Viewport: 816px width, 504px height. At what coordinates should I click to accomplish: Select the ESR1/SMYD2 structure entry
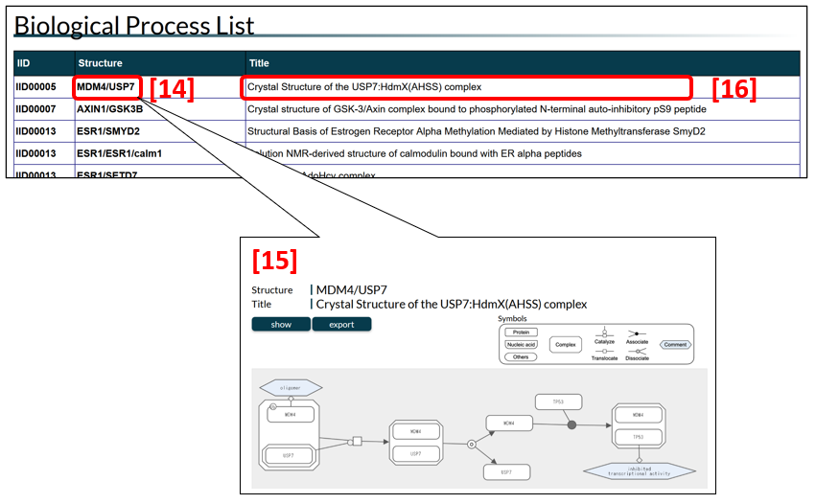(x=110, y=131)
